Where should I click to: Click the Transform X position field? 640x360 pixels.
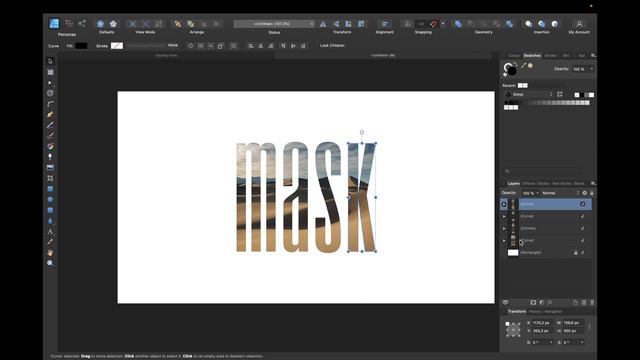point(542,323)
